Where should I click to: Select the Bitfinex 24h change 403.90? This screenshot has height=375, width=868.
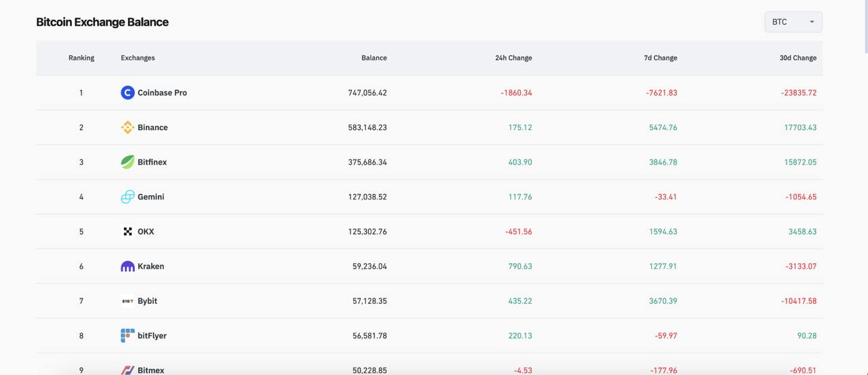click(x=520, y=161)
